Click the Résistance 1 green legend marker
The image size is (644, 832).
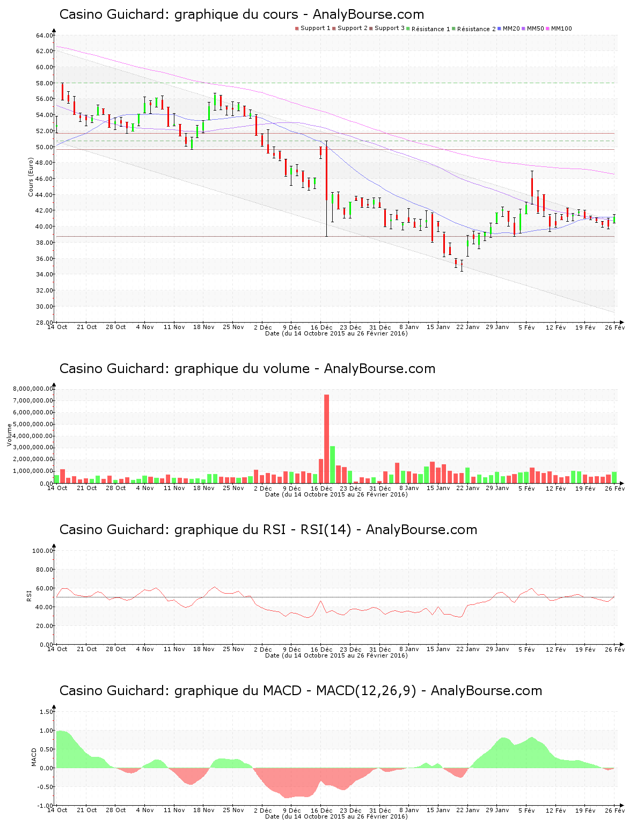[409, 29]
